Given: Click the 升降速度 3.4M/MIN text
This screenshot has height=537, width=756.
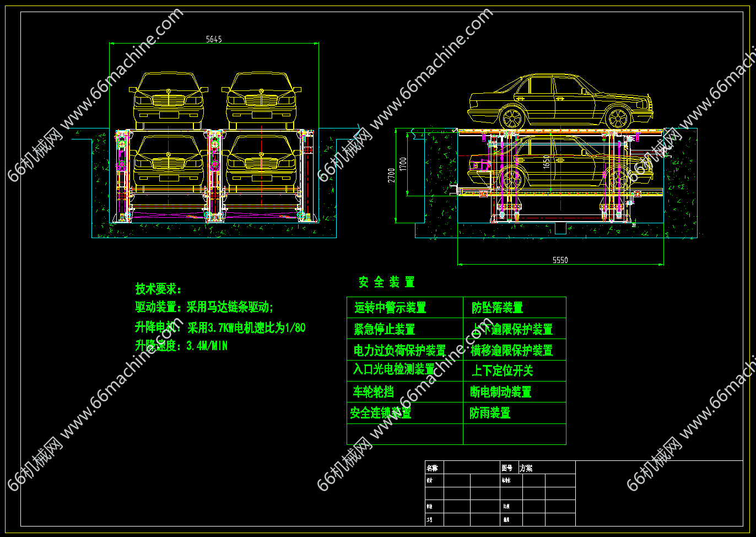Looking at the screenshot, I should pyautogui.click(x=181, y=346).
